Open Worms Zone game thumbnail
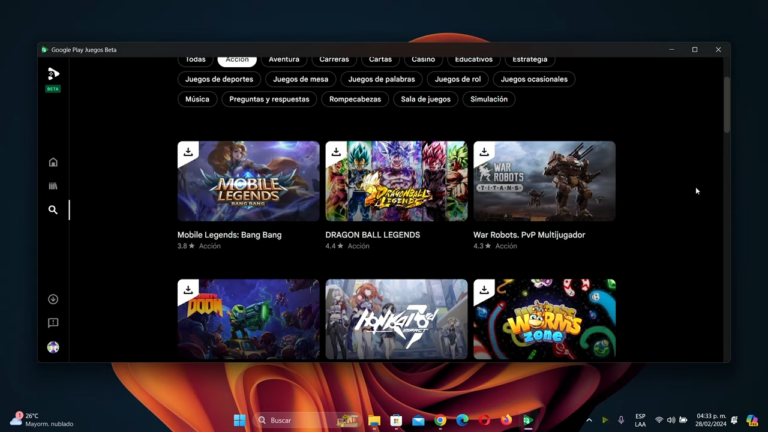The image size is (768, 432). tap(544, 319)
